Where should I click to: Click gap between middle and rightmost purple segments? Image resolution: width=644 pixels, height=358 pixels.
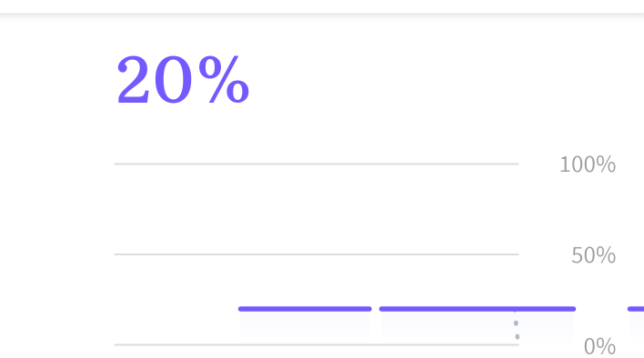601,309
